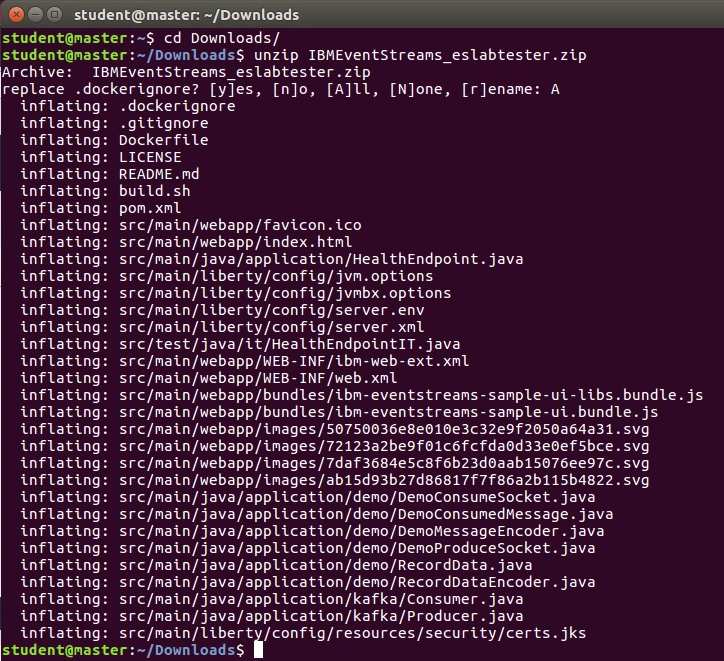This screenshot has width=724, height=661.
Task: Click the security/certs.jks path
Action: point(352,633)
